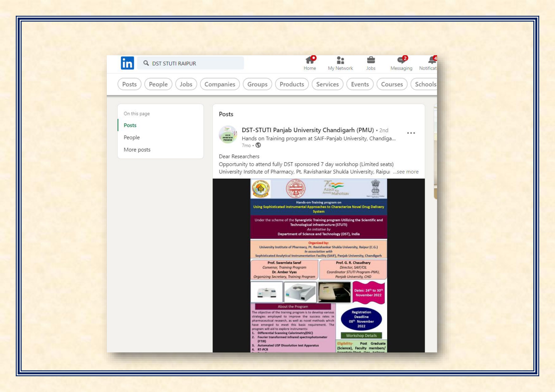Filter results by Products
This screenshot has height=392, width=555.
click(292, 84)
